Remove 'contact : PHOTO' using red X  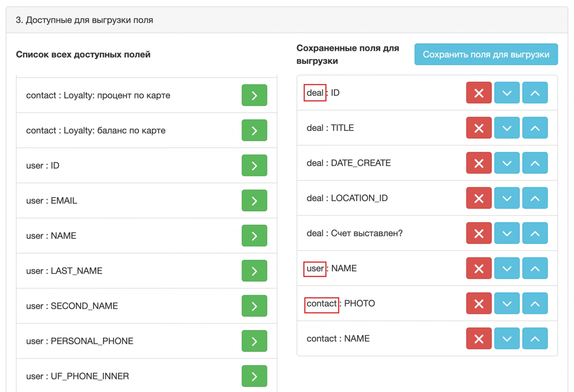pos(478,304)
